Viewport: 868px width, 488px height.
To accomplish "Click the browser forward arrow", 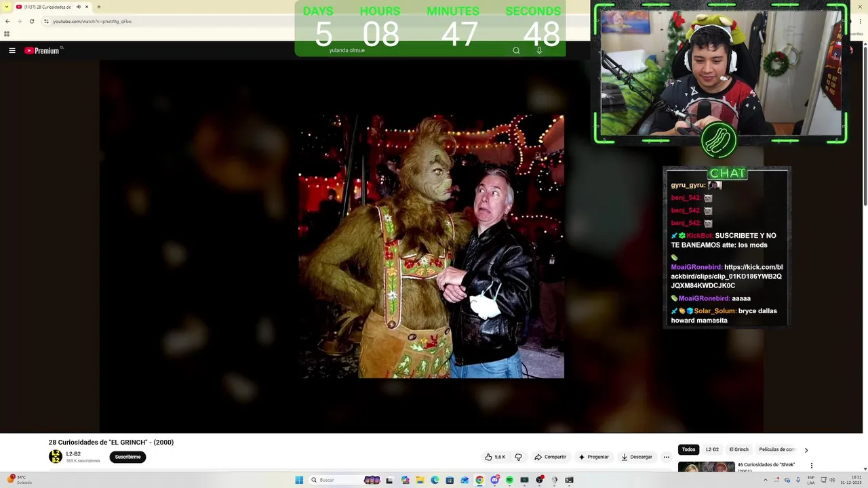I will pos(19,21).
